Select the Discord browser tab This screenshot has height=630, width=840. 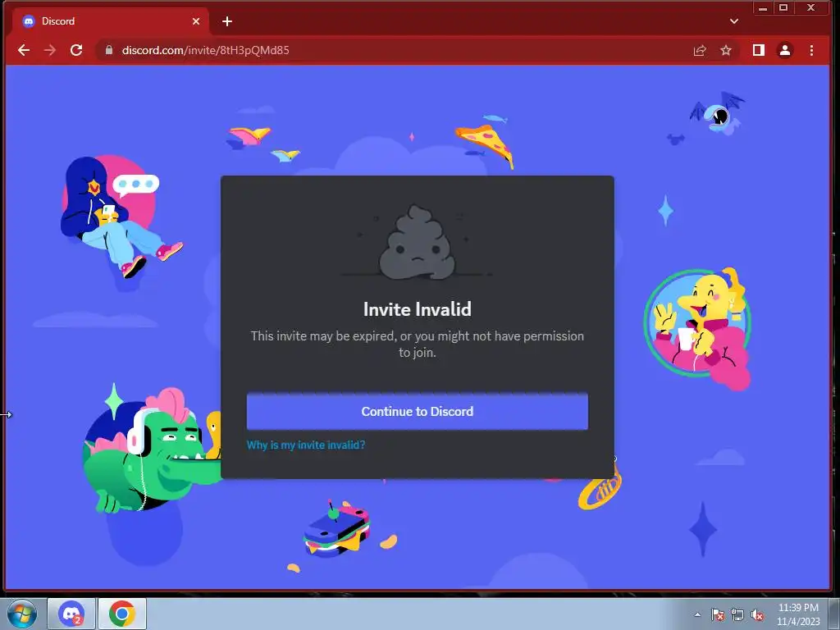[x=112, y=21]
